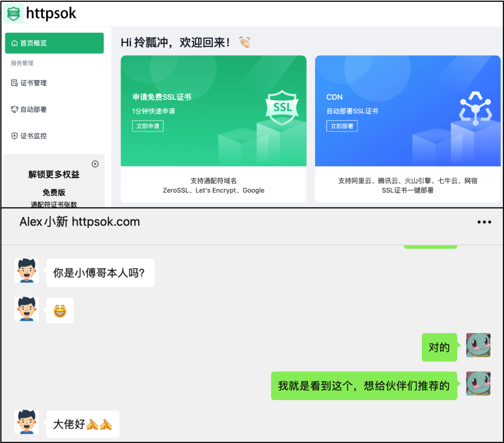This screenshot has width=504, height=443.
Task: Click 立即申请 to request a free SSL certificate
Action: pos(147,126)
